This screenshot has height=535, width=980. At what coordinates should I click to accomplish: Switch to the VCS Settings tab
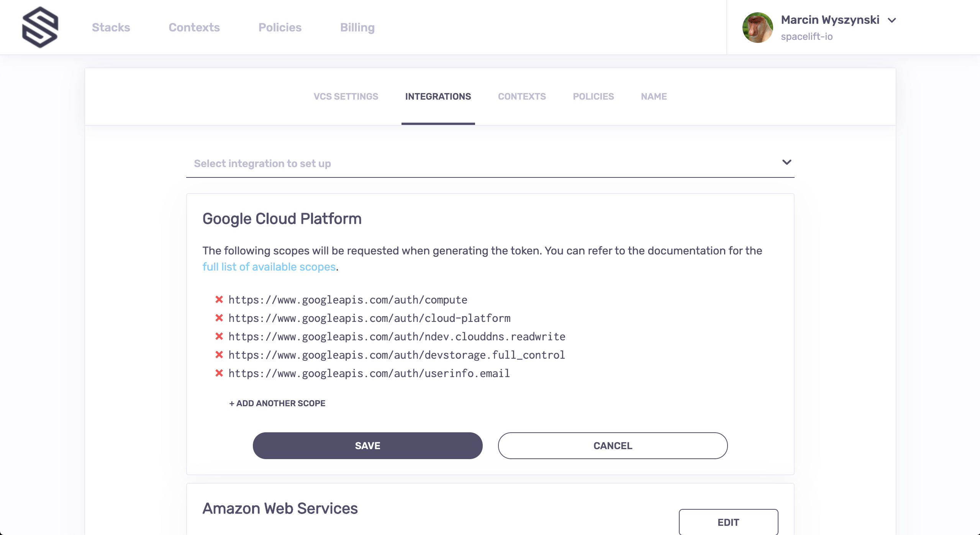(x=346, y=97)
